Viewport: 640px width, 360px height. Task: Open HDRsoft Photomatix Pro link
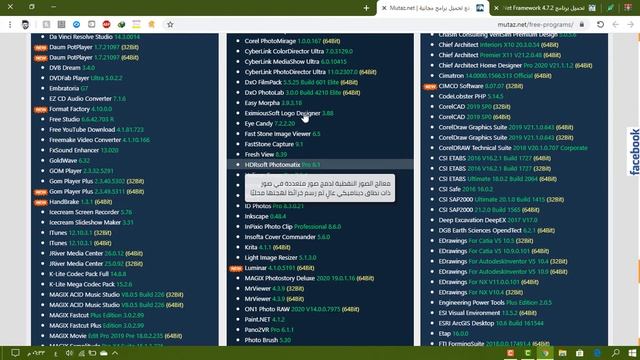(282, 164)
